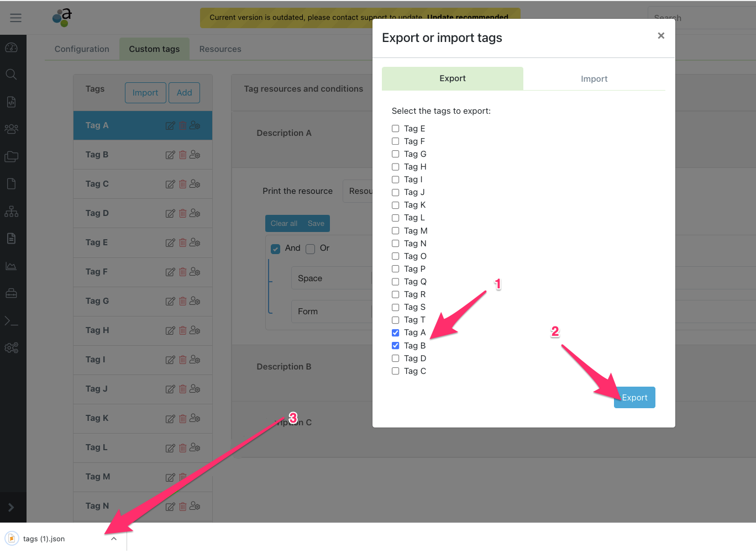Click the dashboard gauge sidebar icon
The image size is (756, 554).
tap(11, 48)
